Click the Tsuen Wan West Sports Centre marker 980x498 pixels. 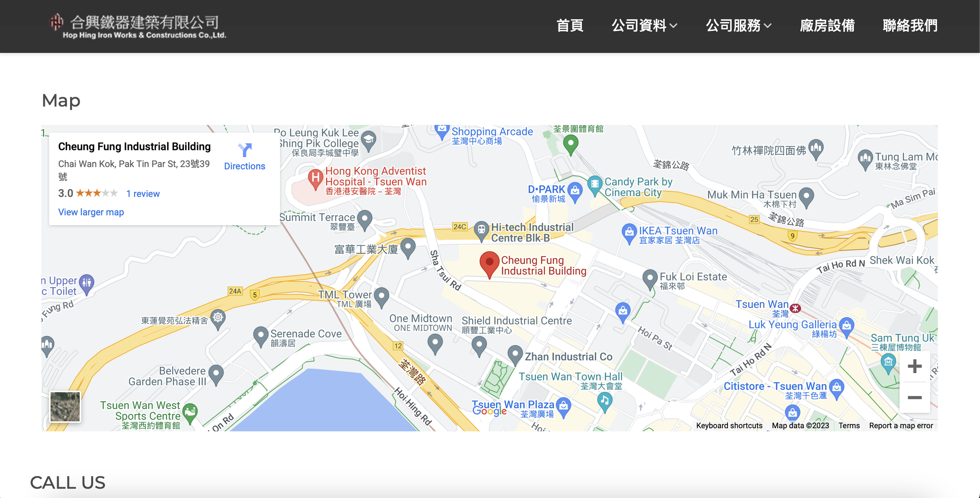tap(190, 412)
